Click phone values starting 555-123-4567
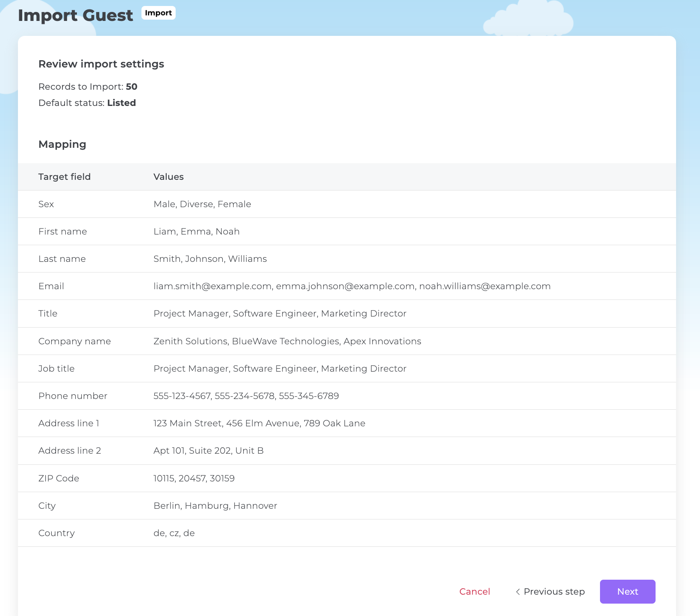Viewport: 700px width, 616px height. (x=246, y=396)
